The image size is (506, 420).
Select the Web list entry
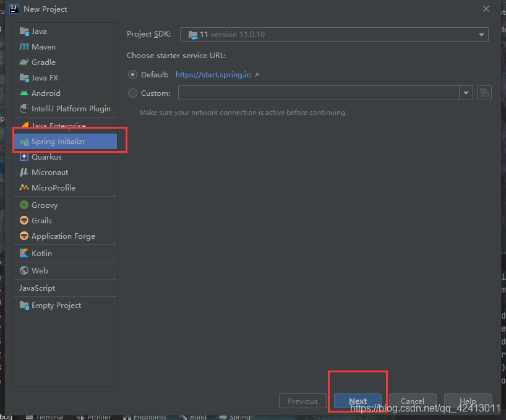[x=65, y=270]
